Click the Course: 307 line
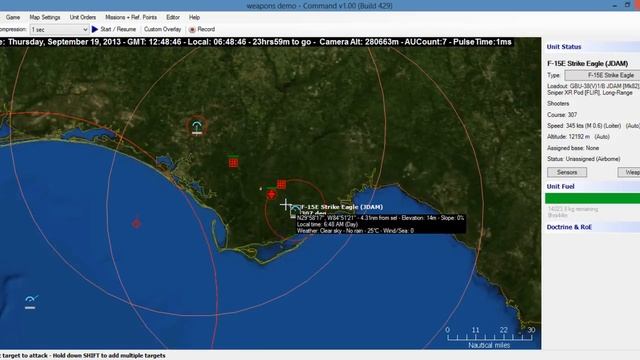 pyautogui.click(x=562, y=115)
